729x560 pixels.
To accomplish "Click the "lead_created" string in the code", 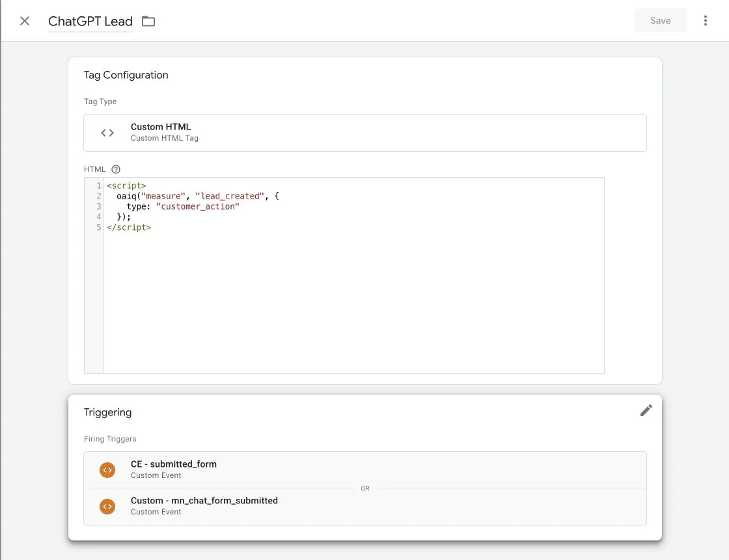I will (230, 196).
